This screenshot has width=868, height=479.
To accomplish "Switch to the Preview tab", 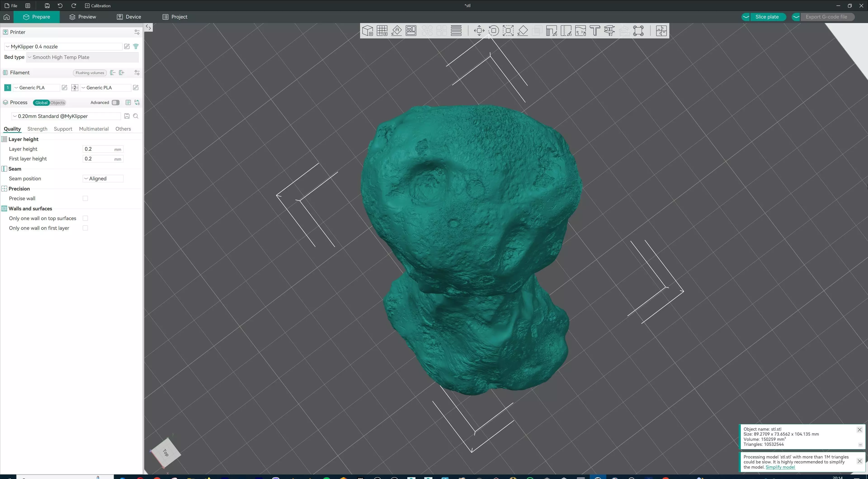I will click(x=83, y=17).
